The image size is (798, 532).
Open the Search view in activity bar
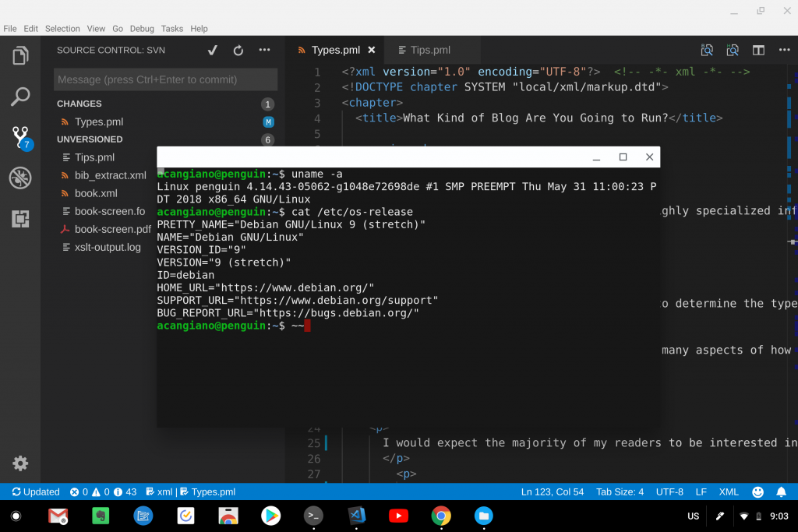(20, 96)
